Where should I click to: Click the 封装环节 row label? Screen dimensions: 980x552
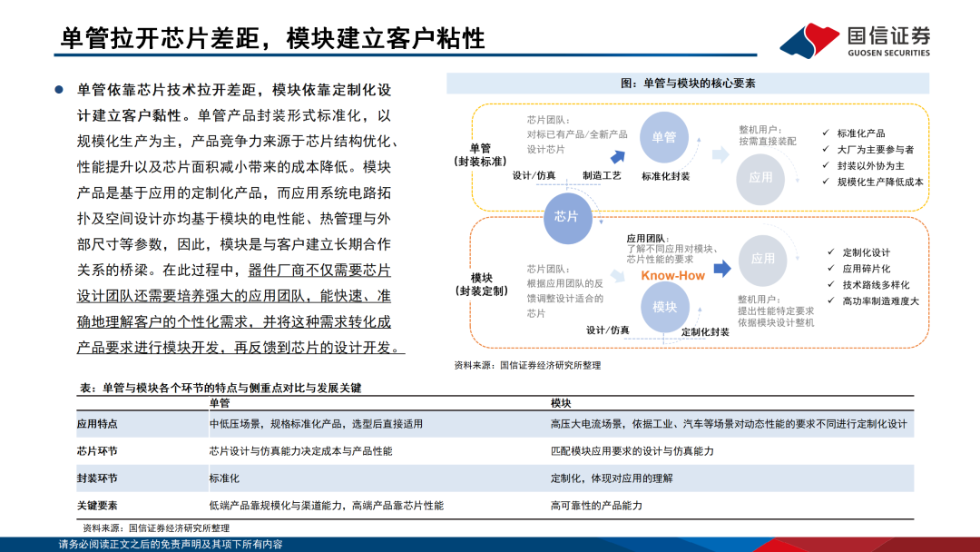coord(97,478)
